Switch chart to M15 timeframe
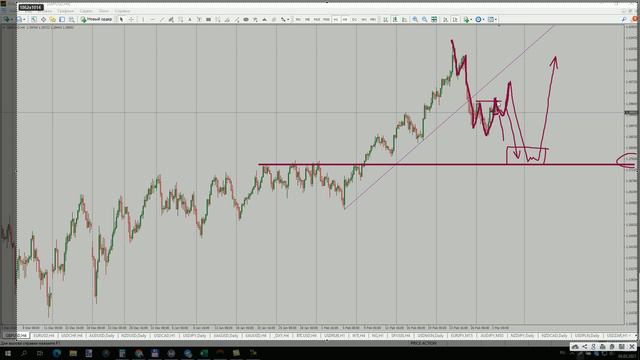 pyautogui.click(x=317, y=19)
